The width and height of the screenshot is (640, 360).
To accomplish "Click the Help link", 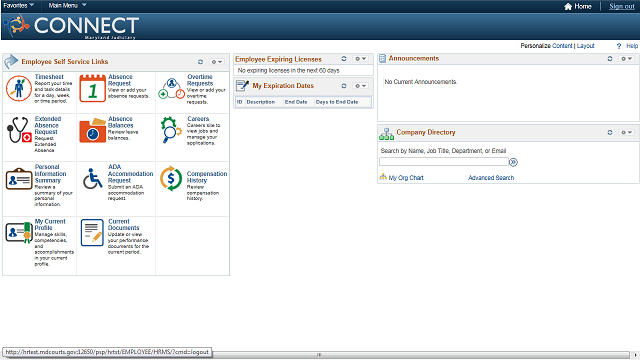I will point(632,46).
